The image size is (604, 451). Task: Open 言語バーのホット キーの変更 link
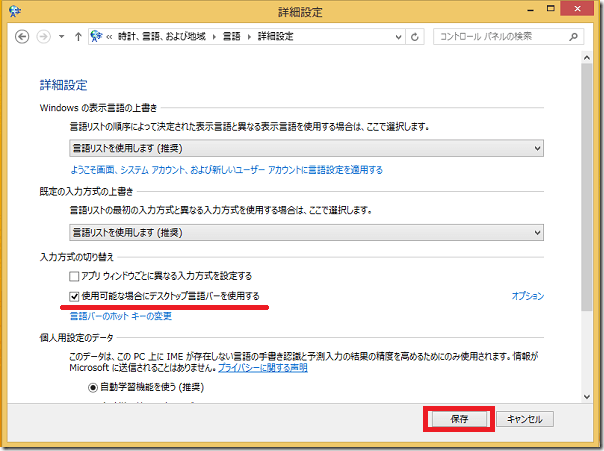120,316
